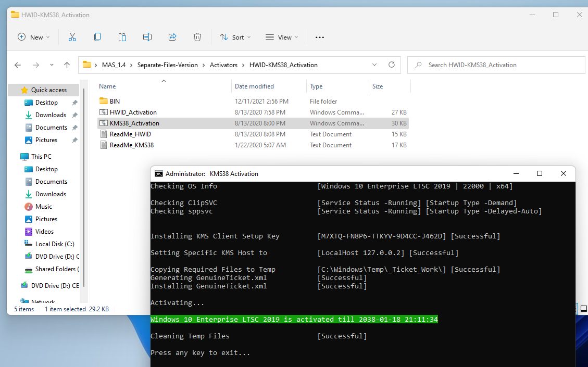Minimize the KMS38 Activation console window

516,173
